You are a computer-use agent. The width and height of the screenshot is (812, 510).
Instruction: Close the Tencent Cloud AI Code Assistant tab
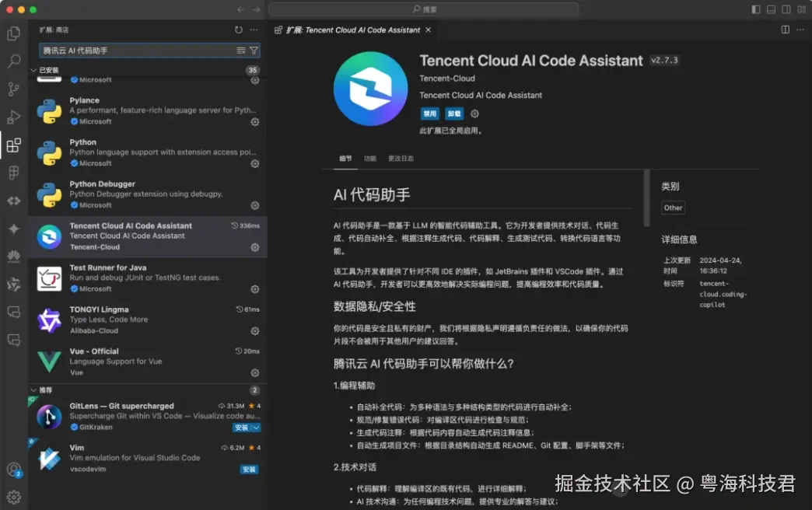[x=429, y=30]
